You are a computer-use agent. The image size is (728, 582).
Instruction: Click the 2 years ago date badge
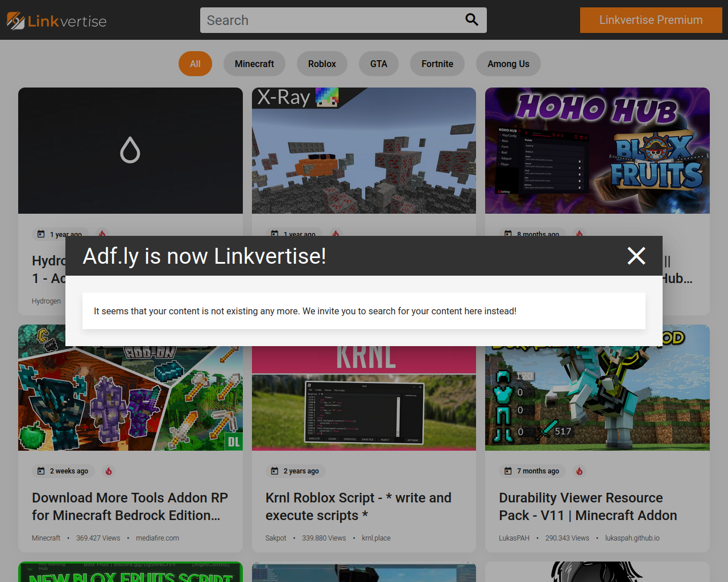295,471
